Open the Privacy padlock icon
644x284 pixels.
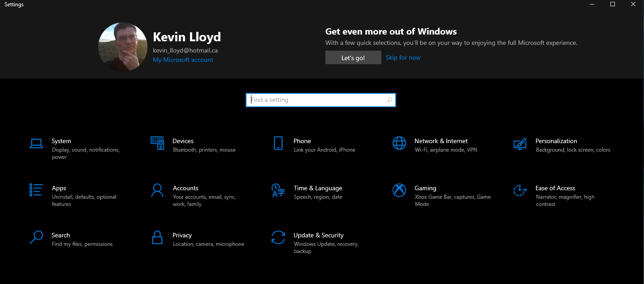[x=157, y=237]
